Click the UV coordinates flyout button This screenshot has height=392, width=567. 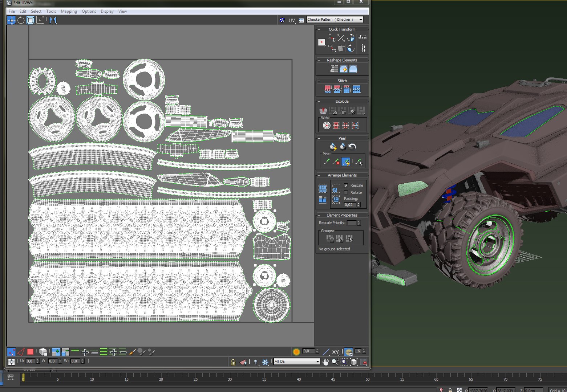coord(292,20)
